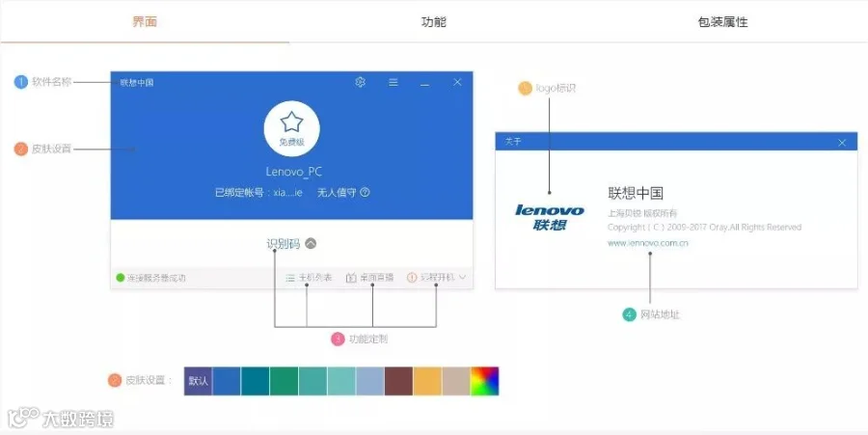Screen dimensions: 868x435
Task: Click the 联想中国 title in main window
Action: point(137,82)
